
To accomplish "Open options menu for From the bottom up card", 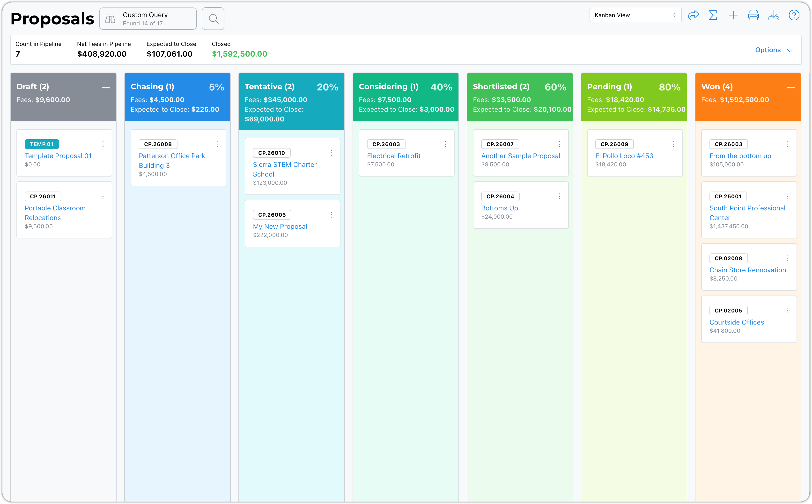I will point(788,144).
